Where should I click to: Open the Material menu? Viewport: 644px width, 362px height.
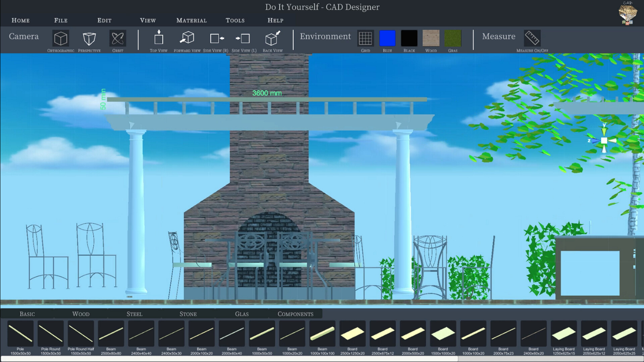pyautogui.click(x=191, y=20)
